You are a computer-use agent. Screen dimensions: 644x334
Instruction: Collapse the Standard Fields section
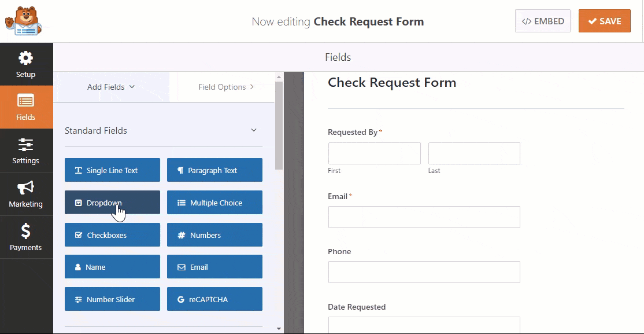click(254, 130)
